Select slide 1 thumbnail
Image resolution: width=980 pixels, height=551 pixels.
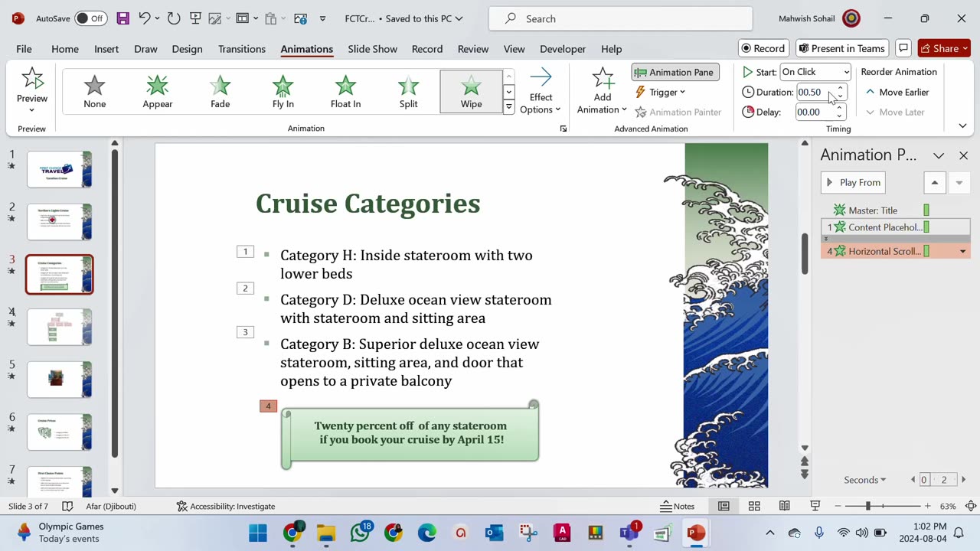(60, 169)
